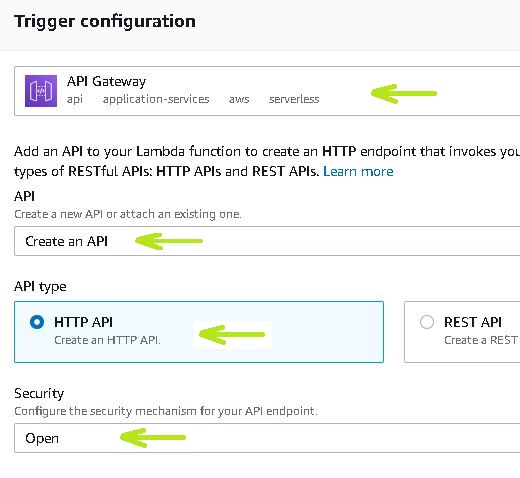520x478 pixels.
Task: Click the API type section label
Action: pyautogui.click(x=40, y=287)
